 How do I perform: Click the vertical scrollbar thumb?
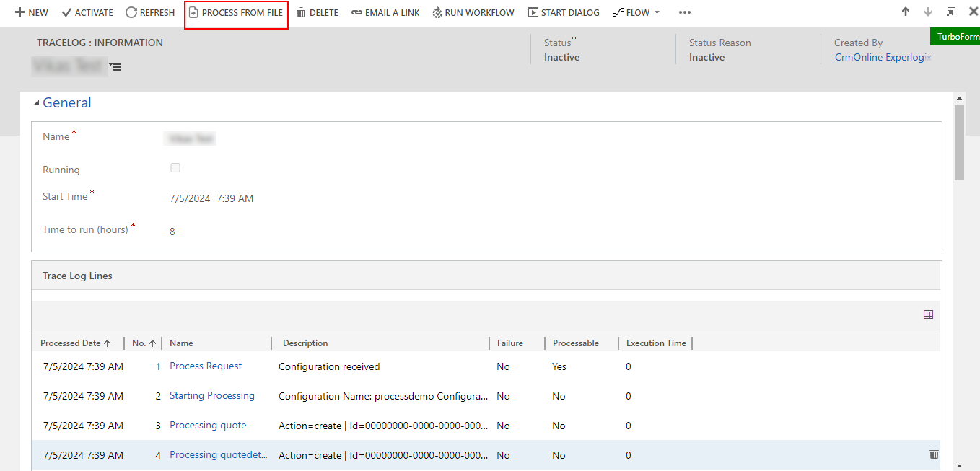click(x=959, y=143)
